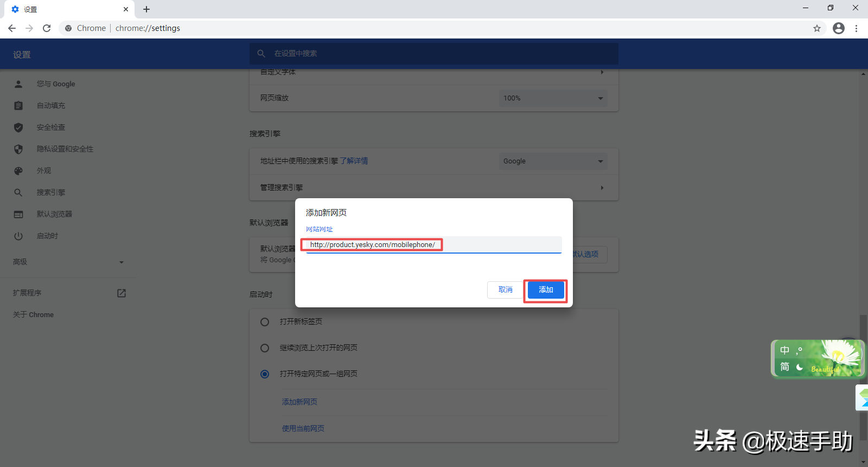Screen dimensions: 868x467
Task: Open the Chrome three-dot menu
Action: (x=857, y=28)
